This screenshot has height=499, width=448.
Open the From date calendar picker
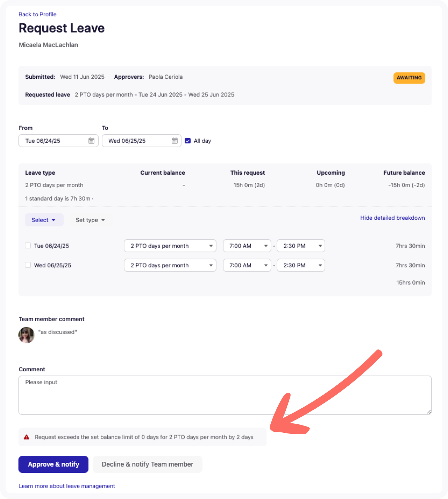[92, 141]
